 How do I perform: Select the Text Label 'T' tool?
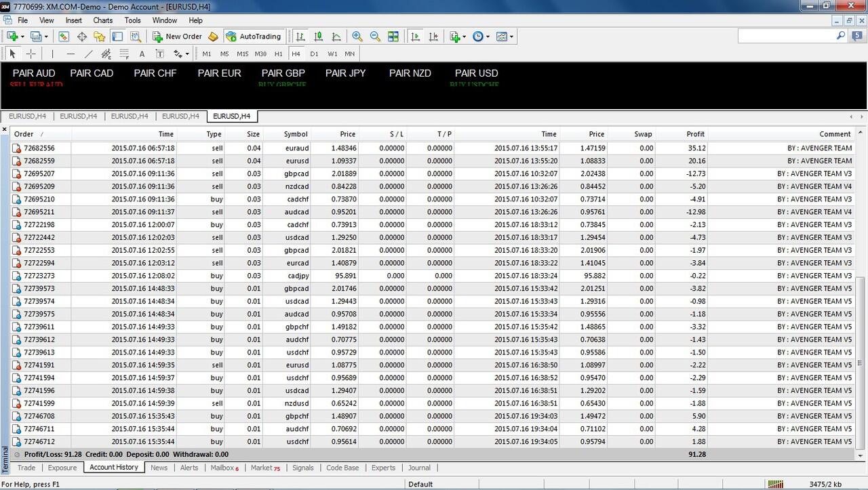pos(159,54)
